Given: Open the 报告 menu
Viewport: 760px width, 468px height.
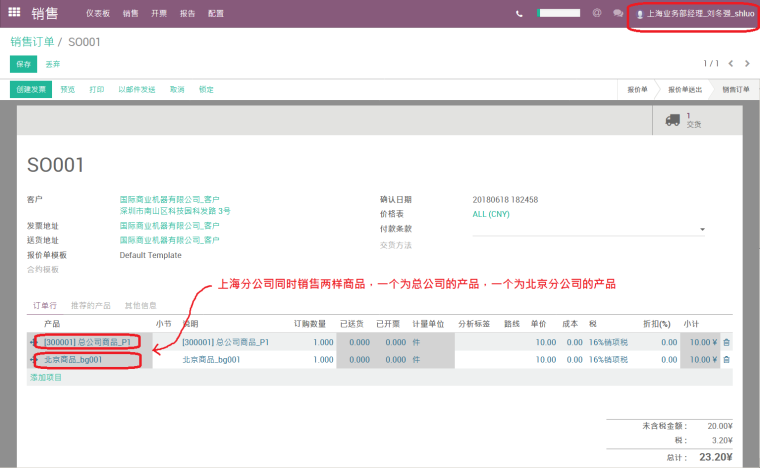Looking at the screenshot, I should pos(188,14).
